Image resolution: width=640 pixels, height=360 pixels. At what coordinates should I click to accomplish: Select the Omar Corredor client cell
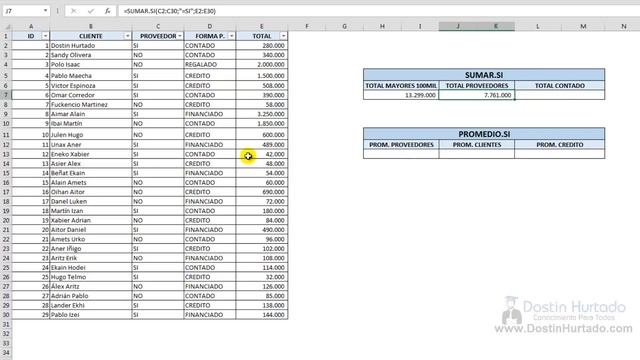(x=91, y=95)
